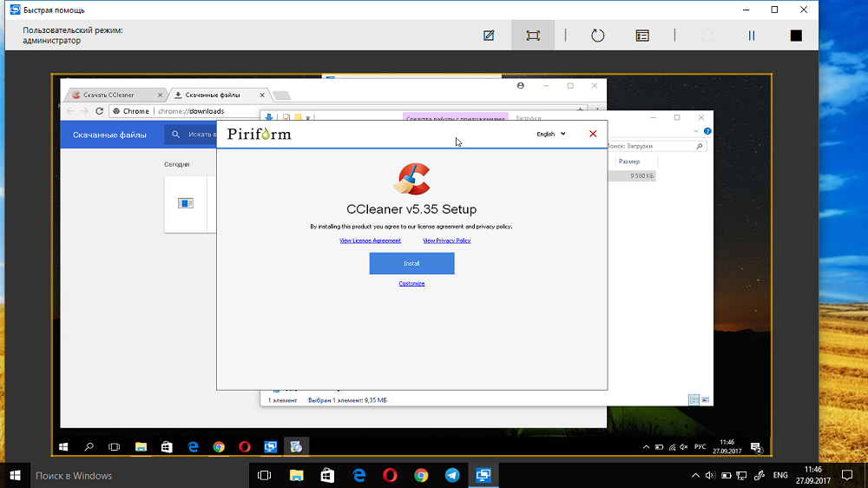Click the downloaded file thumbnail in Chrome

186,203
